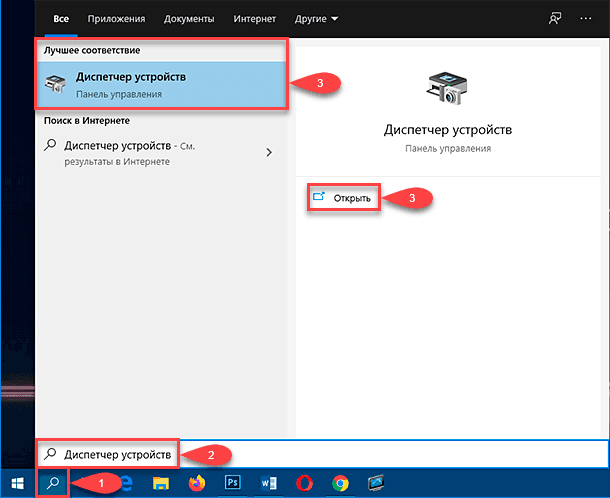Click the large Device Manager icon in preview pane
This screenshot has height=498, width=610.
447,88
